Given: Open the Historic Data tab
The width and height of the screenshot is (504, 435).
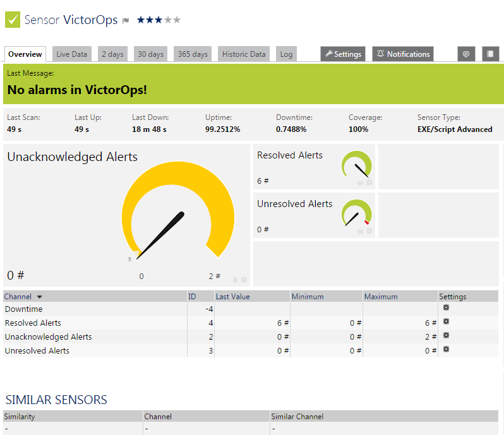Looking at the screenshot, I should pyautogui.click(x=244, y=54).
